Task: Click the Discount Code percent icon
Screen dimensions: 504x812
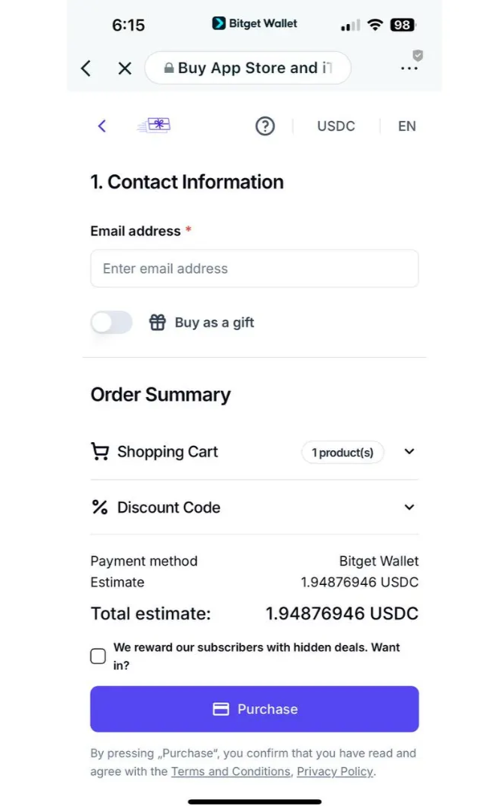Action: coord(98,507)
